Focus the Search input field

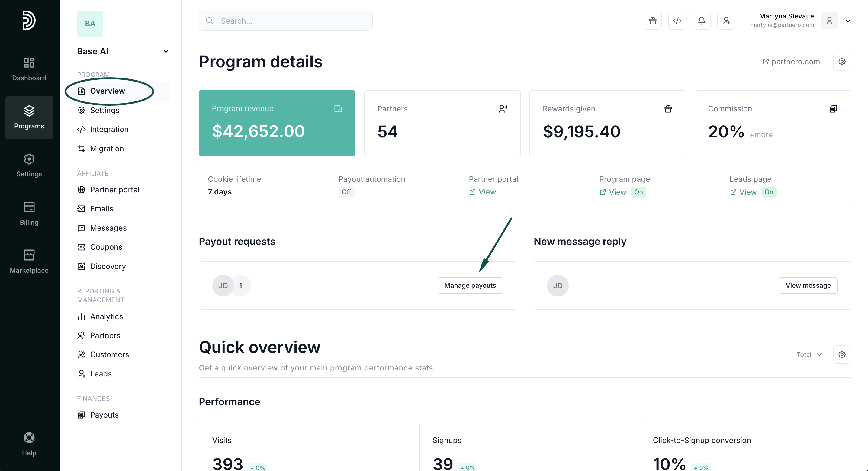tap(285, 21)
